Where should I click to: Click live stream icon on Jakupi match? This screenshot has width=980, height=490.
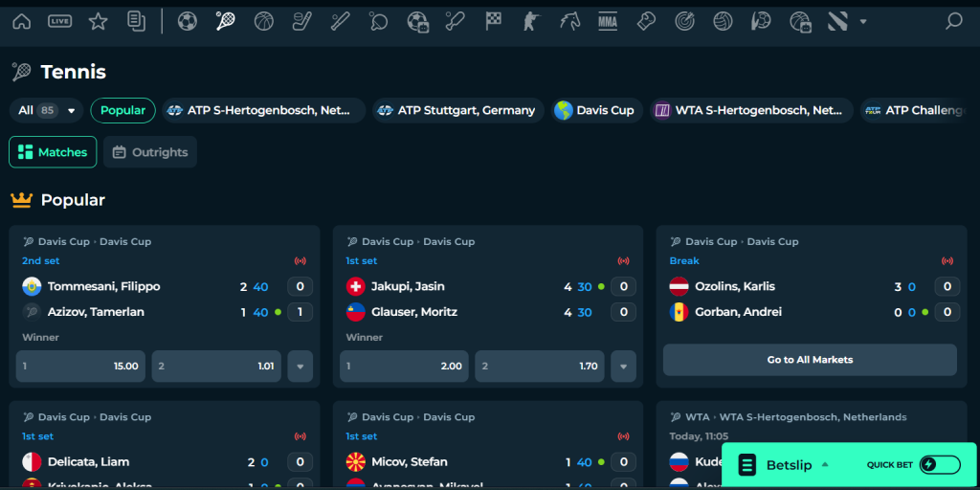point(623,261)
